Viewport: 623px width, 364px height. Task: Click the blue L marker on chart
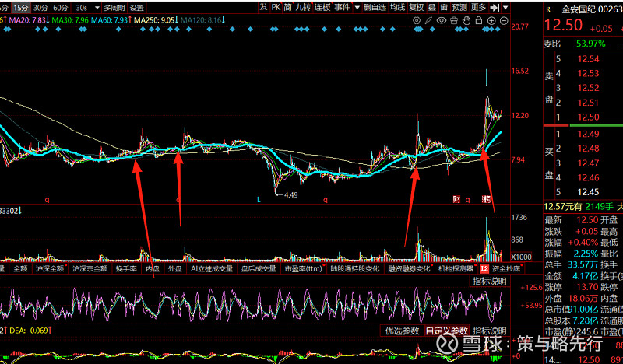[x=259, y=200]
